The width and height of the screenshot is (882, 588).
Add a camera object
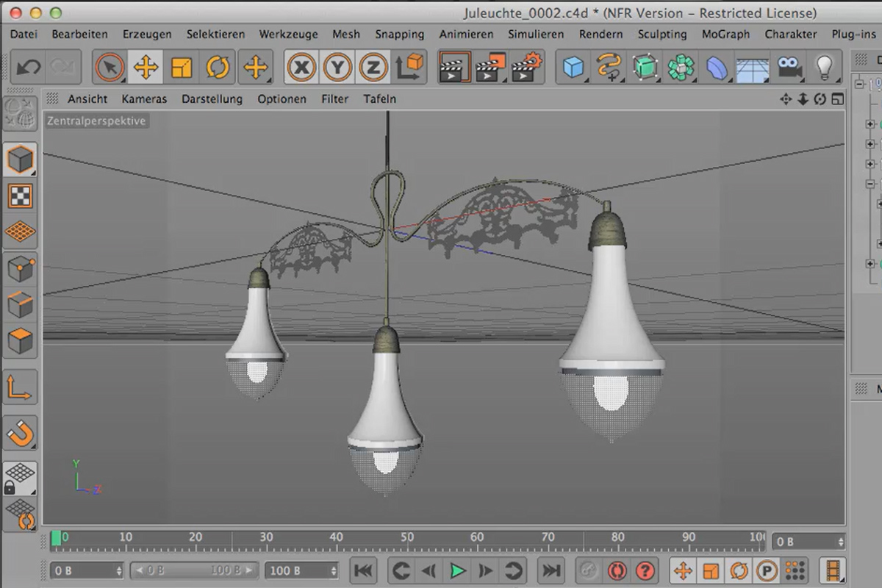click(x=789, y=68)
